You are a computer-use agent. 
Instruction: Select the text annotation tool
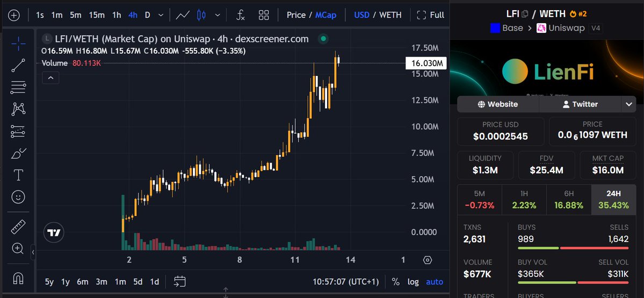(x=18, y=175)
